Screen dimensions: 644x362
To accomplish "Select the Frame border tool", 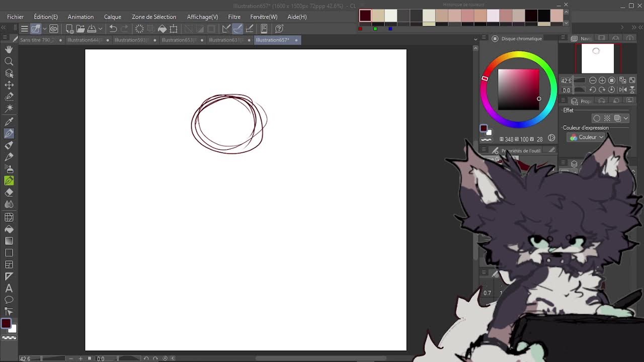I will coord(9,264).
